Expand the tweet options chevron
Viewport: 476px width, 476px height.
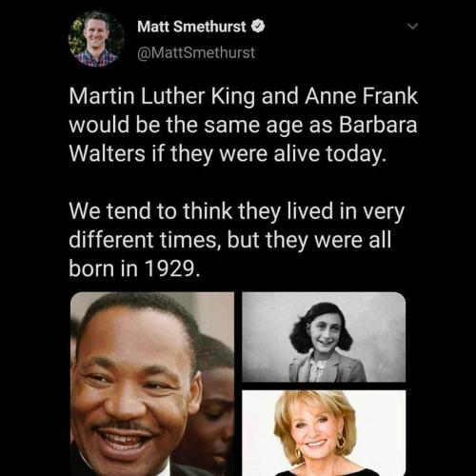[412, 27]
